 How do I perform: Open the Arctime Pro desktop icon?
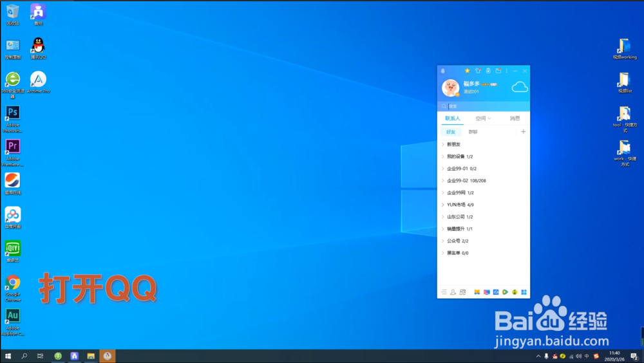[x=38, y=82]
